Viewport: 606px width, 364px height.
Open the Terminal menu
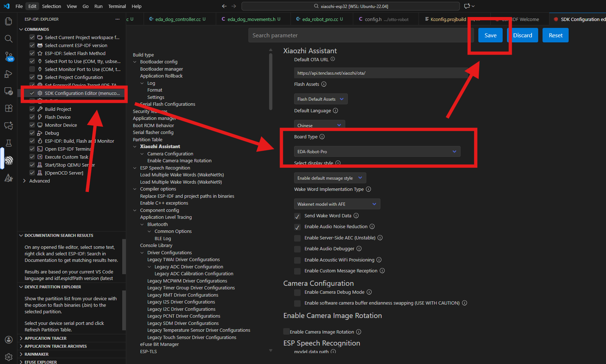[117, 6]
